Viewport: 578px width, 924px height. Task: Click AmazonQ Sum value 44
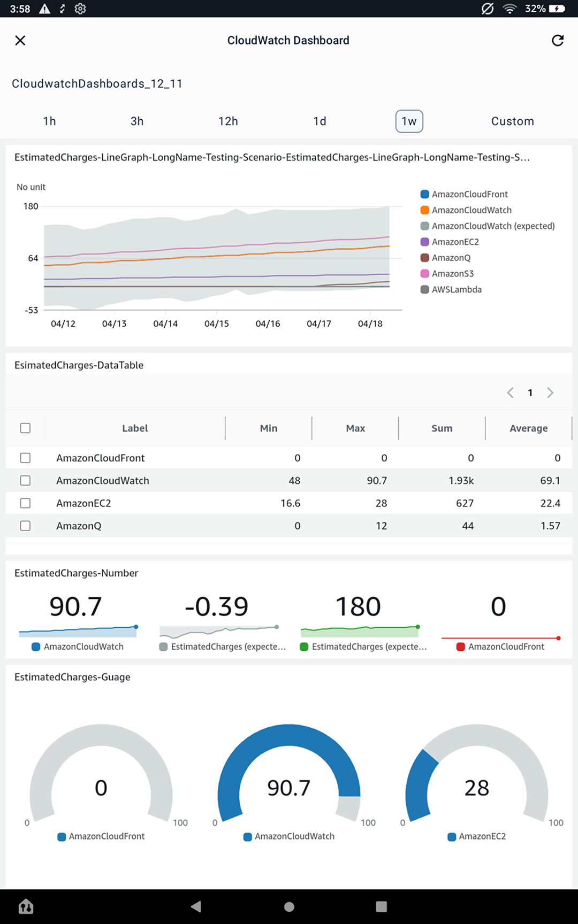click(x=468, y=526)
